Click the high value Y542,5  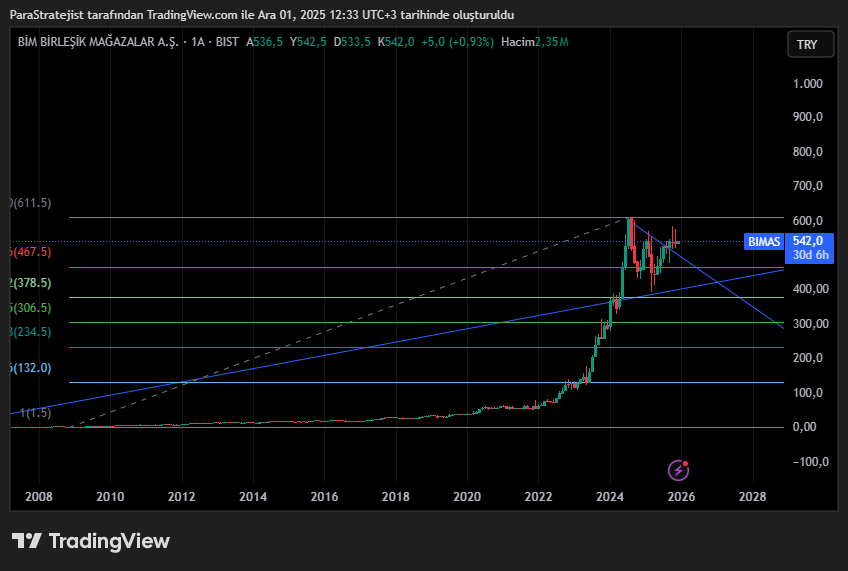(308, 42)
